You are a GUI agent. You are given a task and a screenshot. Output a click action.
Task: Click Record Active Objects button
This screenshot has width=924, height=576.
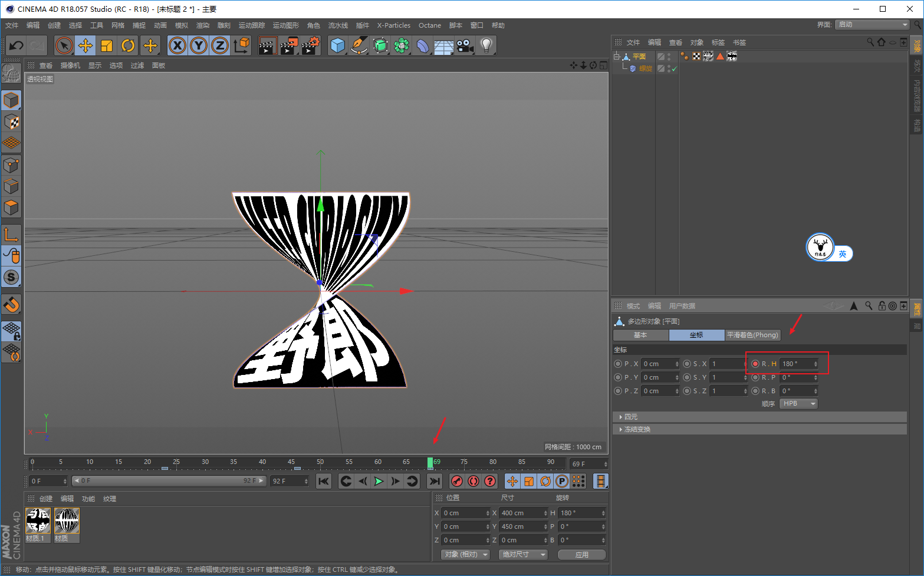(456, 482)
